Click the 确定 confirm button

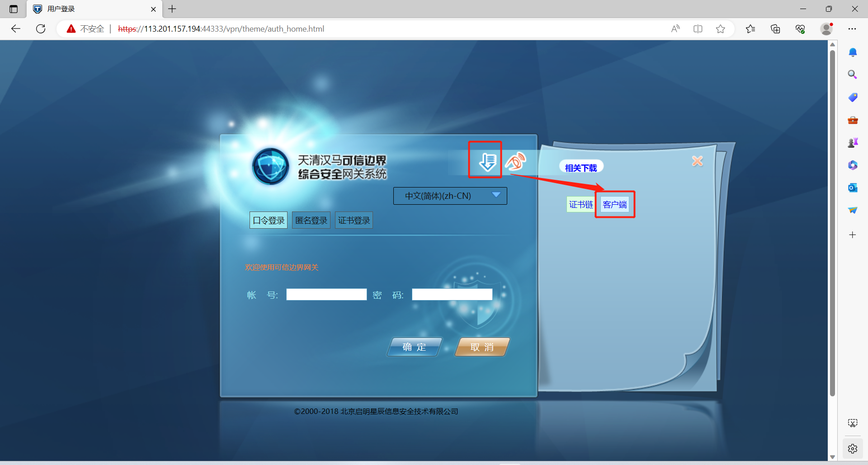[415, 347]
